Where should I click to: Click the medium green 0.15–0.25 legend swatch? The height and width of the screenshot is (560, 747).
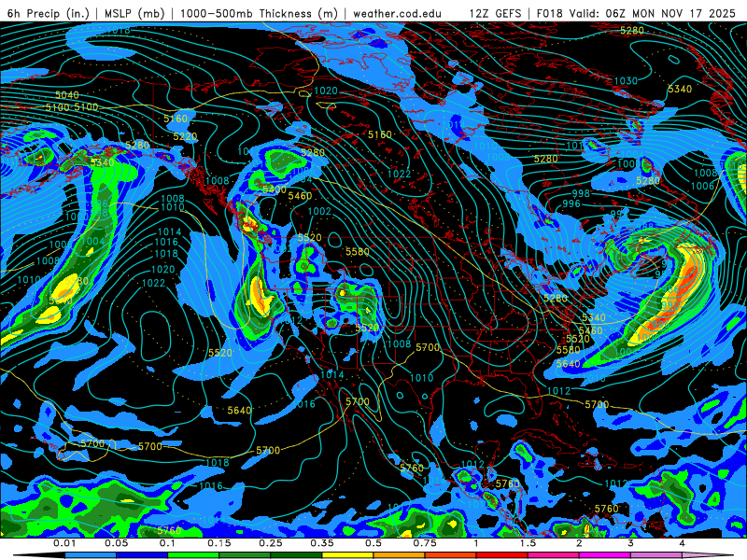pyautogui.click(x=245, y=555)
